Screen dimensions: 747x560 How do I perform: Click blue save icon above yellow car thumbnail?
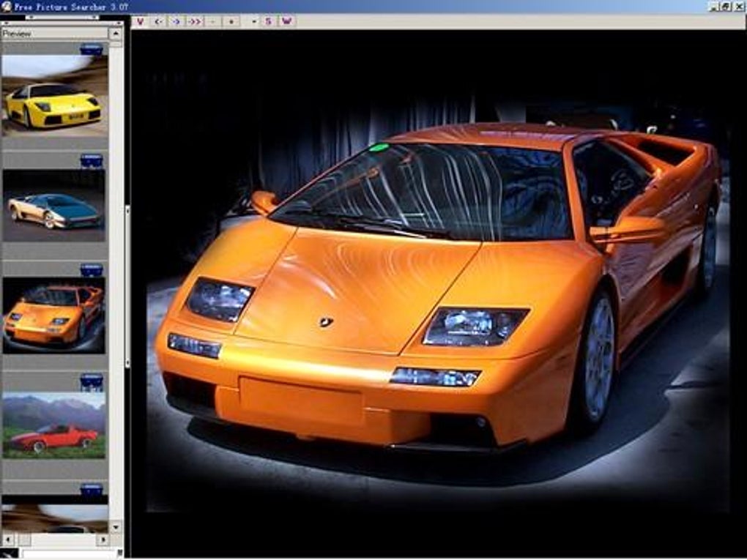(92, 49)
